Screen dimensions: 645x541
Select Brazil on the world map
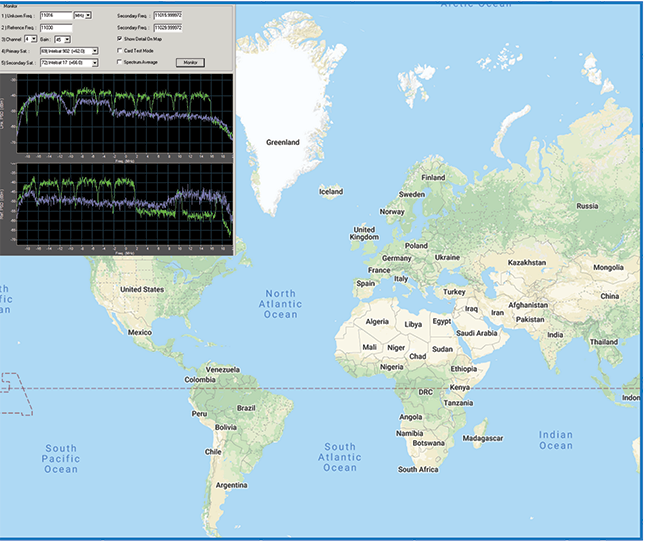point(245,409)
